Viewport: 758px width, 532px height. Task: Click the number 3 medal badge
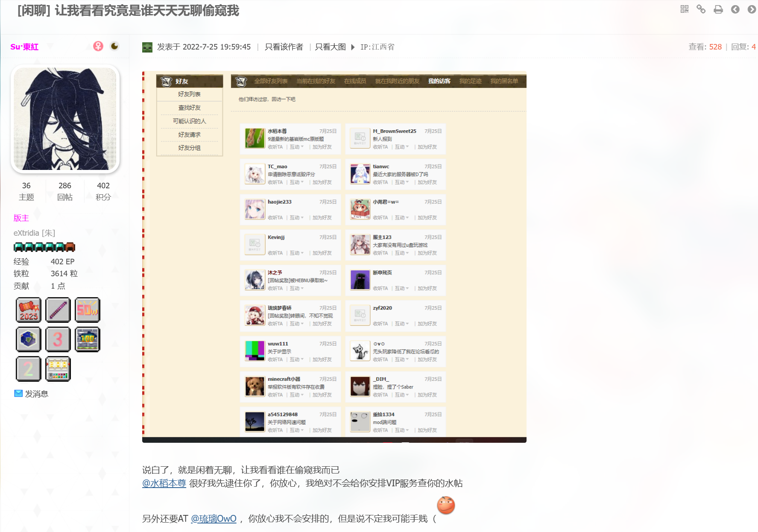pyautogui.click(x=58, y=339)
